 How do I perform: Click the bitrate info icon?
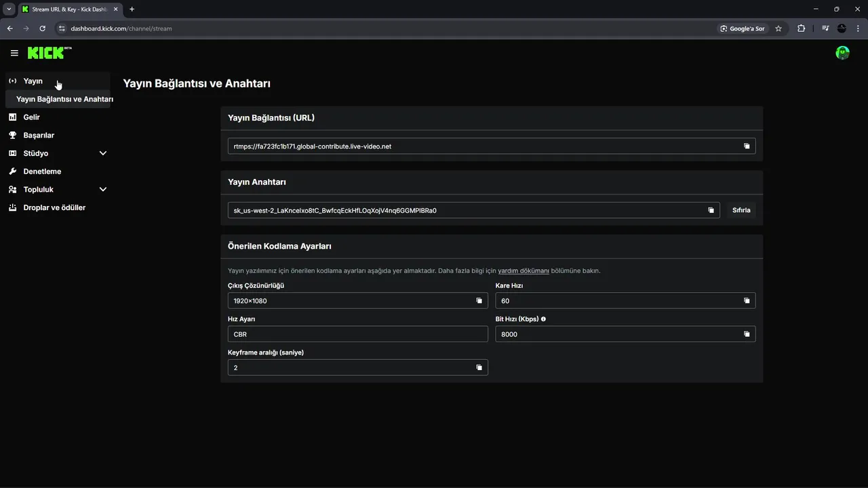pos(543,319)
